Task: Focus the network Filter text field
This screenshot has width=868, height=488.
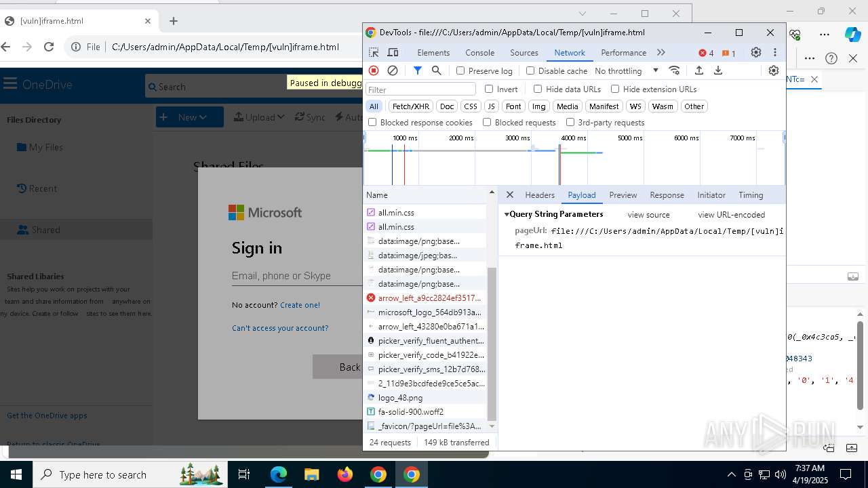Action: (x=420, y=89)
